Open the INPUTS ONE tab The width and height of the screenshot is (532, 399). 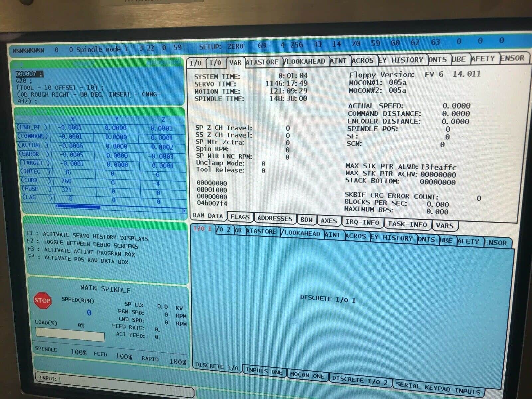click(x=264, y=371)
